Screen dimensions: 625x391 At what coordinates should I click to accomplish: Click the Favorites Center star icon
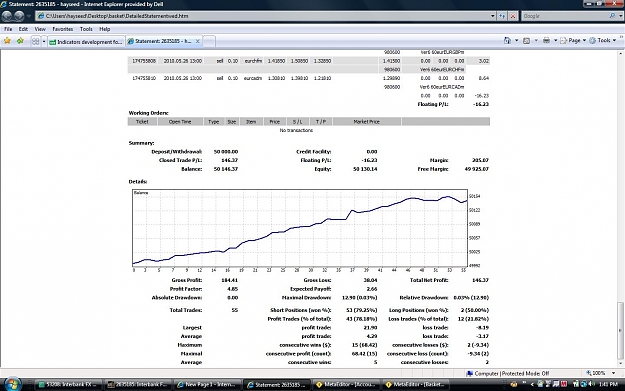point(7,41)
